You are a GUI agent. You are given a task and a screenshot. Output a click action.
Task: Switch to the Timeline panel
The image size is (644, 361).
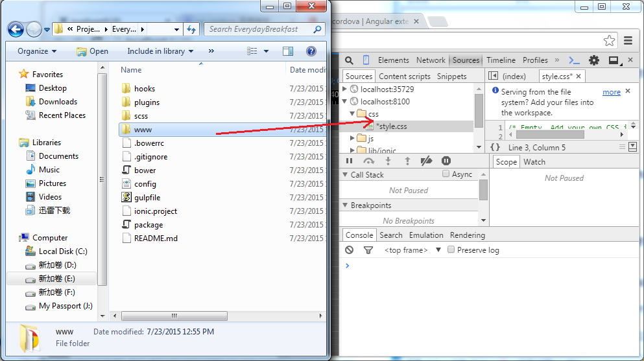pyautogui.click(x=501, y=60)
